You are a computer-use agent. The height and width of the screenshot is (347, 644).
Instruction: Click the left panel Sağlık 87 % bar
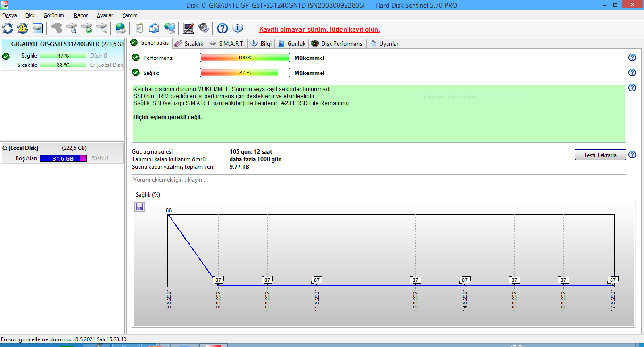click(64, 56)
